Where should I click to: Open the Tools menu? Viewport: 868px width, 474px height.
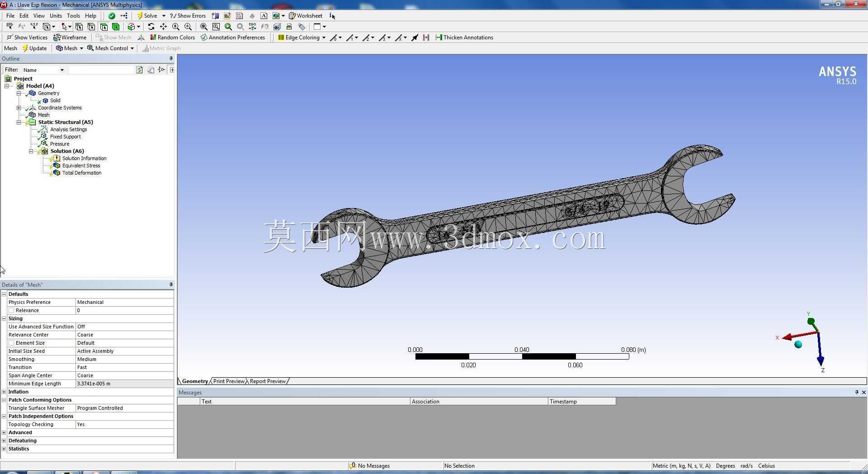[x=73, y=16]
